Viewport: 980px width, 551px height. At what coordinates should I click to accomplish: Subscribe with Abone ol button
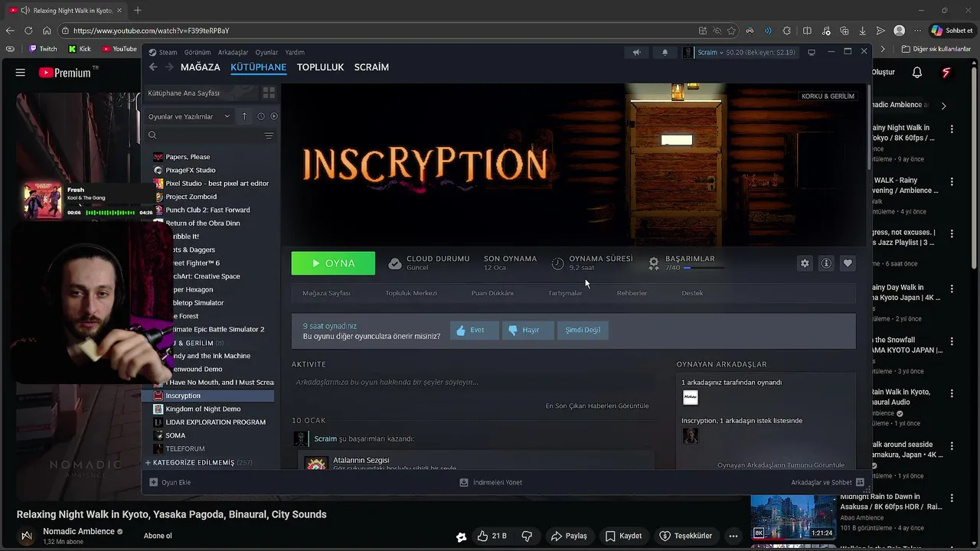pos(158,536)
